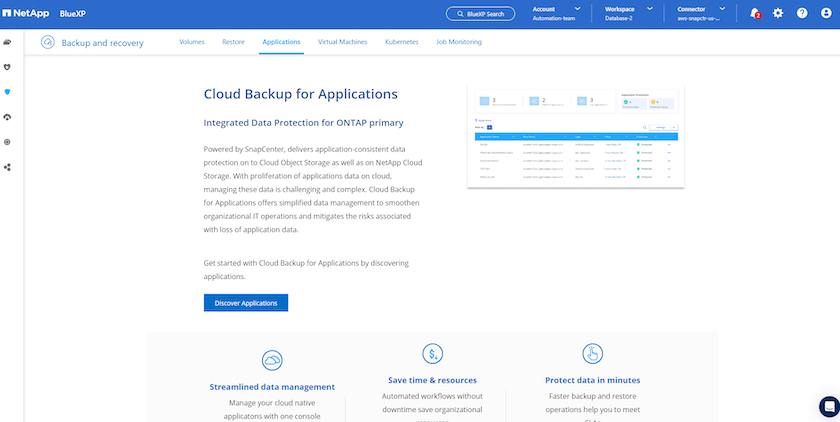This screenshot has height=422, width=840.
Task: Open the settings gear icon
Action: (x=778, y=13)
